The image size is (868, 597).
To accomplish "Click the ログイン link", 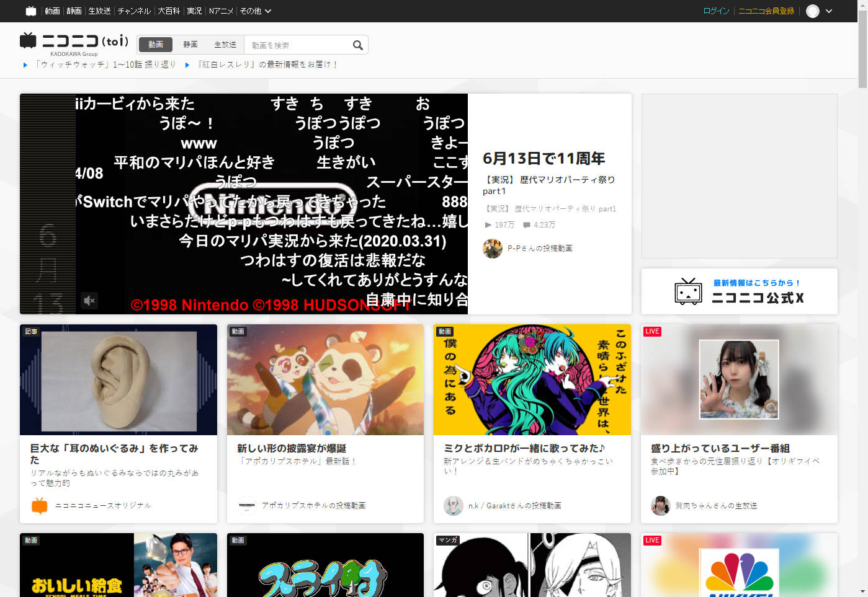I will pyautogui.click(x=716, y=11).
